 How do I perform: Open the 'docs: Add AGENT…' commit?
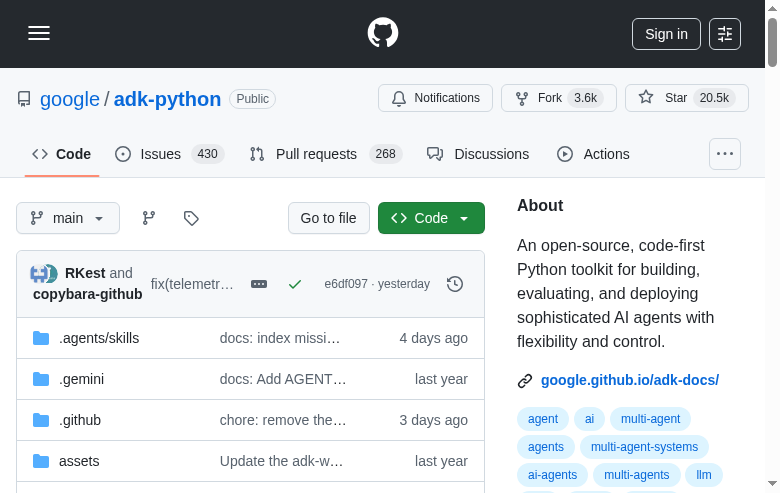tap(283, 379)
